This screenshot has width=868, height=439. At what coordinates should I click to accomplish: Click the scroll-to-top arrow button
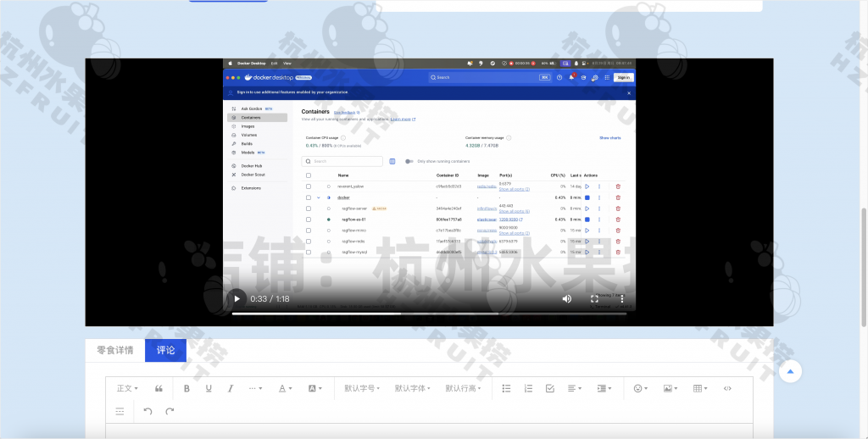(790, 371)
